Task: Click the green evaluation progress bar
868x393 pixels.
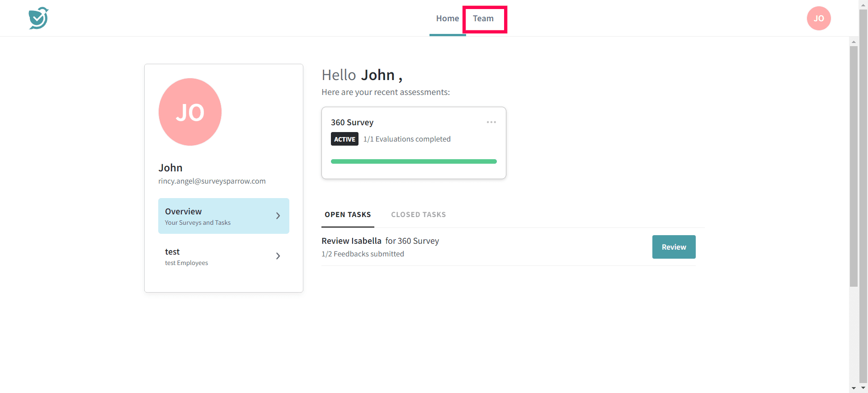Action: click(414, 161)
